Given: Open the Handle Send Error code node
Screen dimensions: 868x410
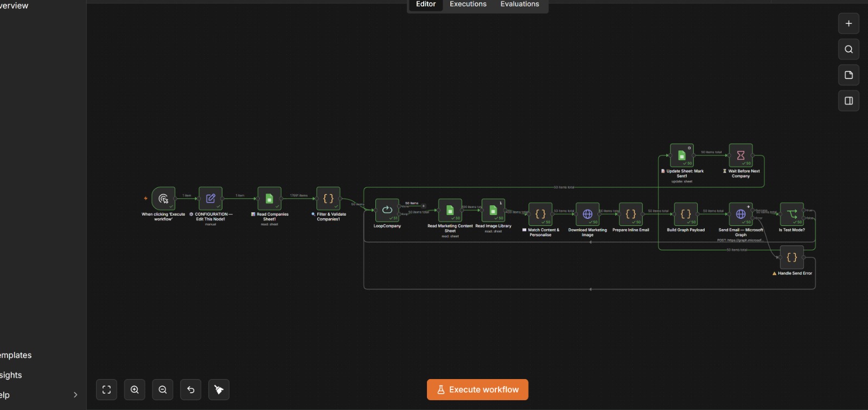Looking at the screenshot, I should coord(792,257).
